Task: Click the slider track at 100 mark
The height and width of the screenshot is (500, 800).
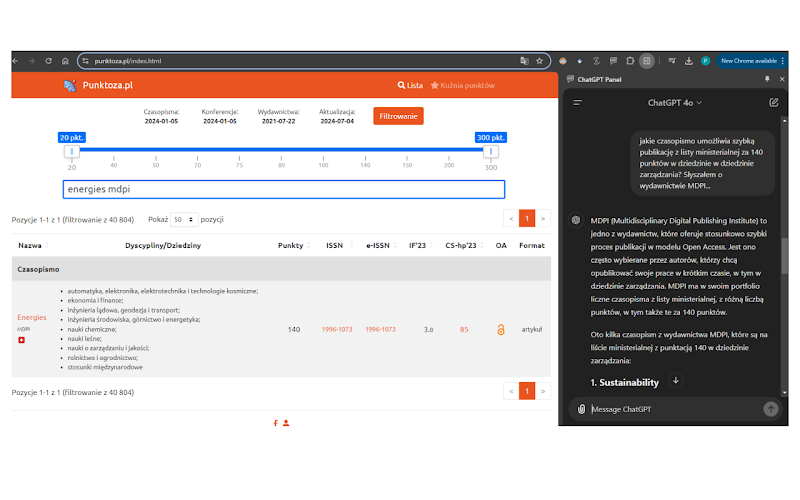Action: pyautogui.click(x=323, y=149)
